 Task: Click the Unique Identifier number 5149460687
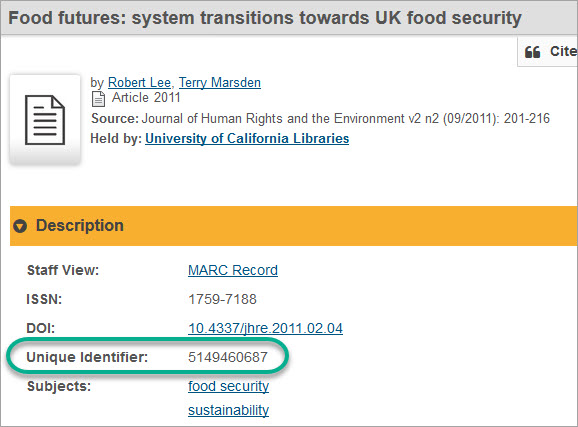(x=228, y=357)
